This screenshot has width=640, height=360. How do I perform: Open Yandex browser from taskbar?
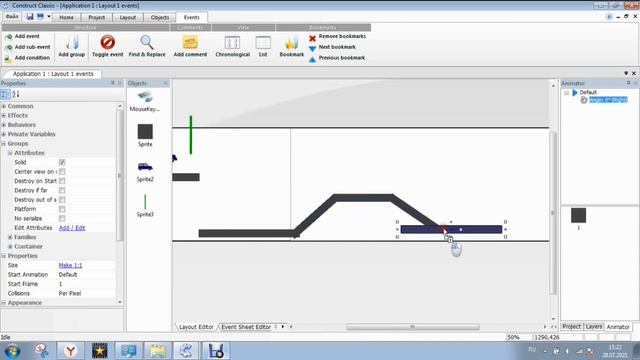pyautogui.click(x=70, y=351)
